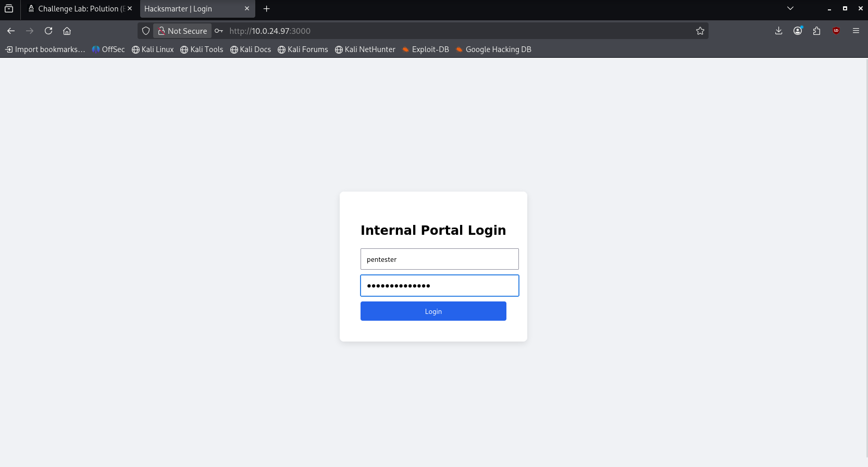Reload the current page
The image size is (868, 467).
pyautogui.click(x=48, y=31)
